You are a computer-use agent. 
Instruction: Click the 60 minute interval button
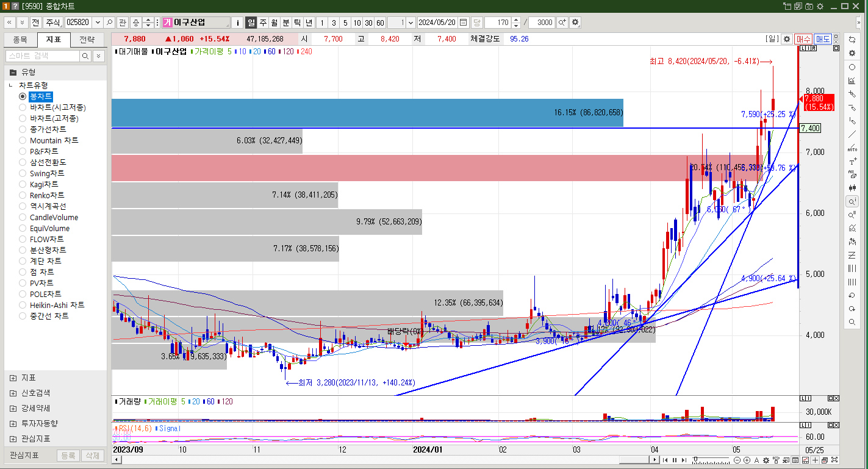pos(380,22)
